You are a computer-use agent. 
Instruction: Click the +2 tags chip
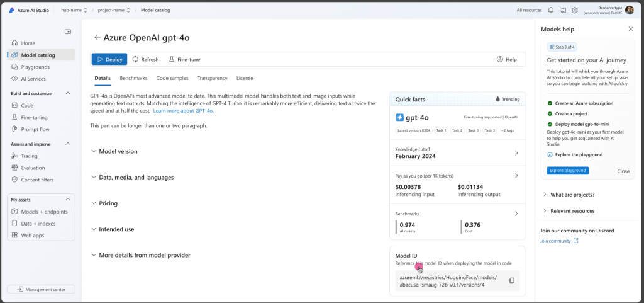508,130
